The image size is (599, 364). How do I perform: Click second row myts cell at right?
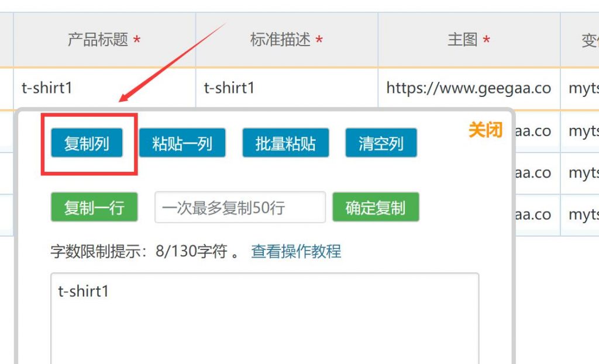pos(580,131)
